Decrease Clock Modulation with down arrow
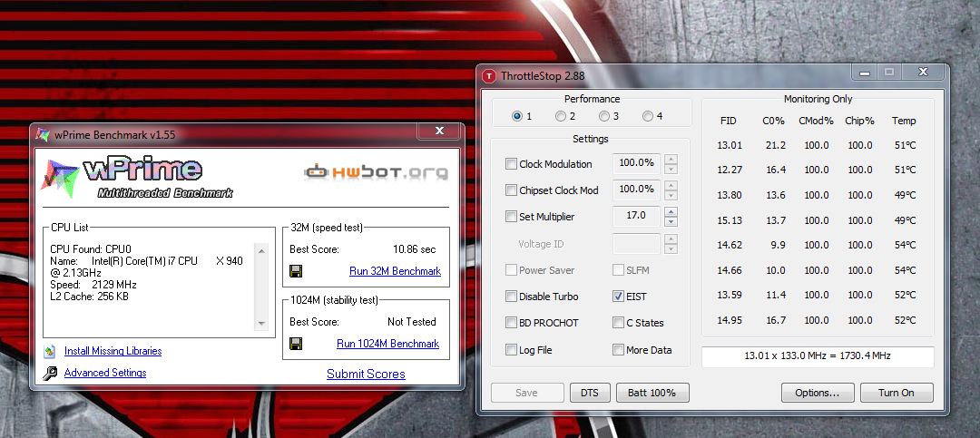Viewport: 980px width, 438px height. click(x=671, y=170)
